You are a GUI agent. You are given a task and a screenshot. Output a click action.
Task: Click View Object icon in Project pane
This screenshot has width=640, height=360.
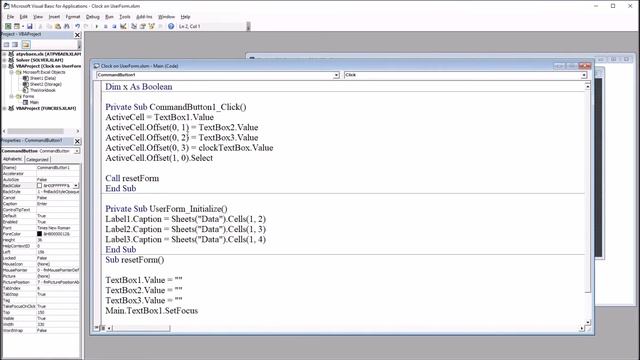15,44
